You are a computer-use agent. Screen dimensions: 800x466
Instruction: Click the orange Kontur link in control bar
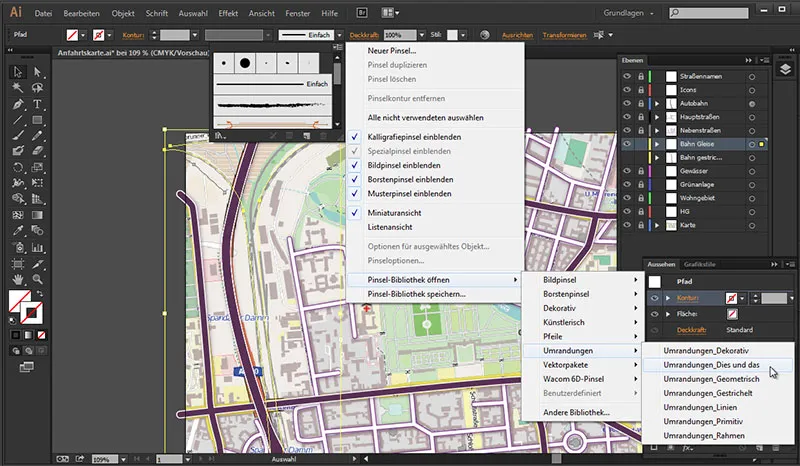point(133,35)
